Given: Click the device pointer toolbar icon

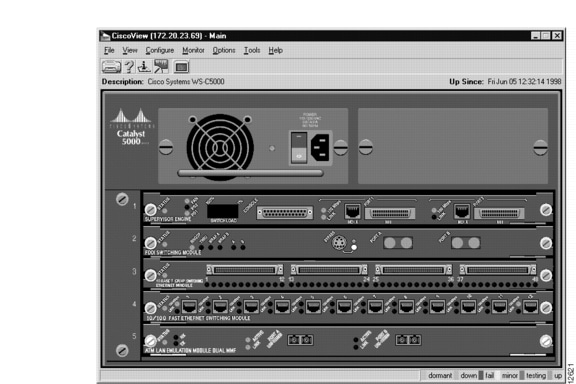Looking at the screenshot, I should click(x=161, y=67).
